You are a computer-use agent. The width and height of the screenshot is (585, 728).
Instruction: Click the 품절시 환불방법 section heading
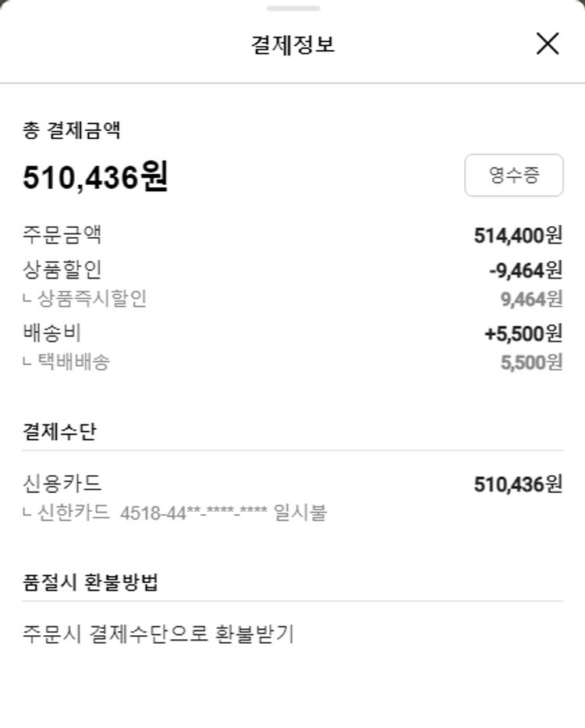[x=90, y=582]
